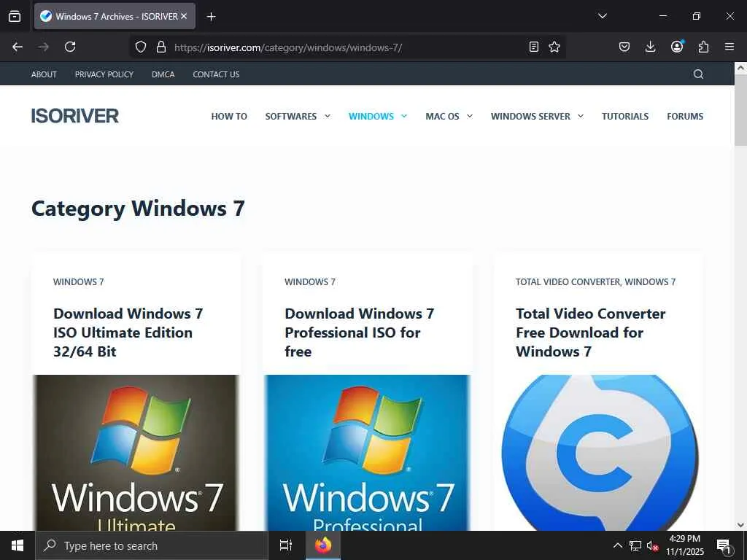This screenshot has height=560, width=747.
Task: Open the DMCA link
Action: point(163,74)
